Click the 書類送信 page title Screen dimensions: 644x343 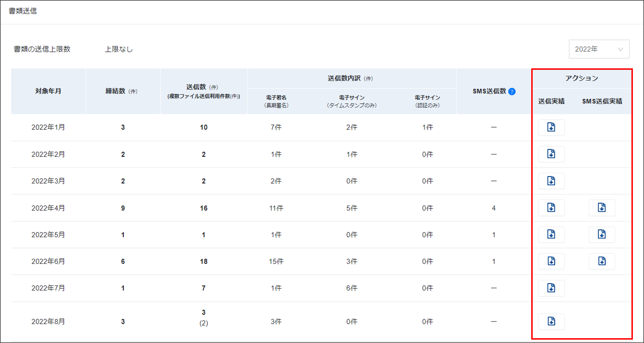(x=23, y=11)
